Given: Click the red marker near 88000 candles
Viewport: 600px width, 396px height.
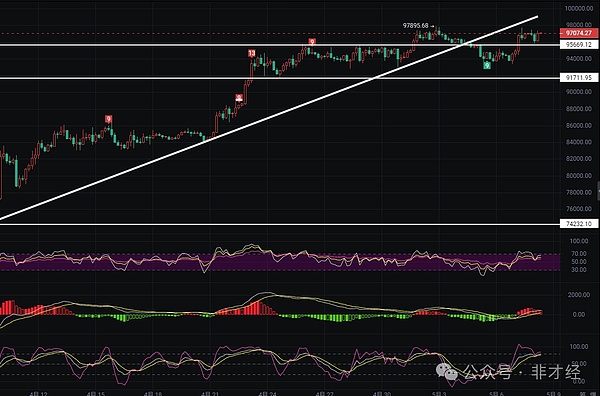Looking at the screenshot, I should [239, 98].
